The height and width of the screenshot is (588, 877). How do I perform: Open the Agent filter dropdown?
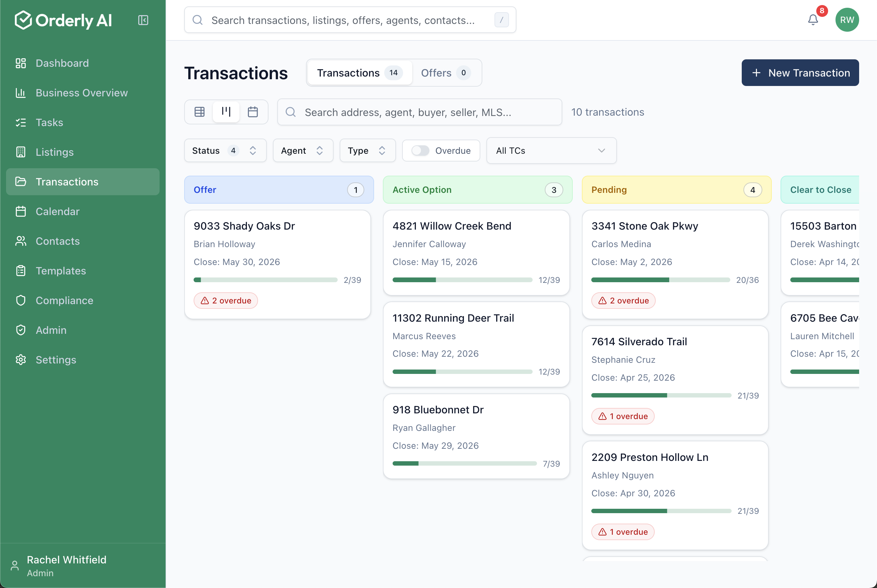coord(303,150)
